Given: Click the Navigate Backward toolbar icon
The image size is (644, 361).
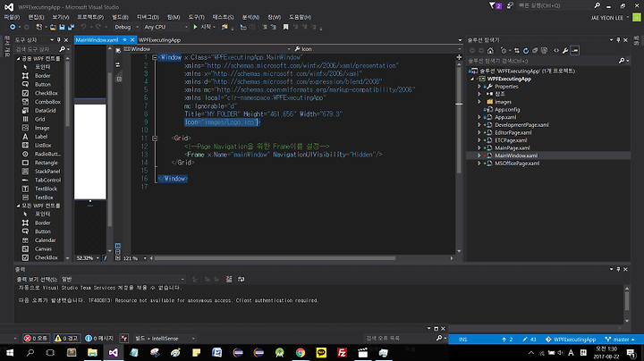Looking at the screenshot, I should click(13, 27).
